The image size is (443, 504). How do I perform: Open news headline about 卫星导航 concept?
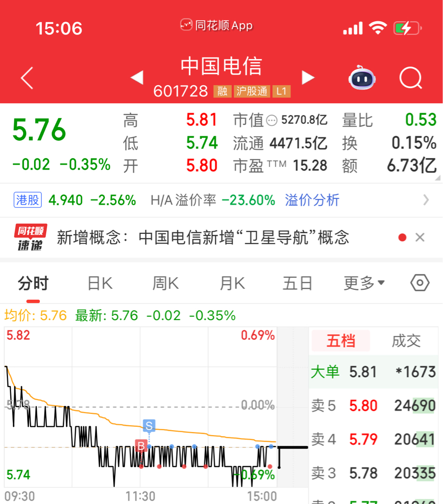(203, 238)
